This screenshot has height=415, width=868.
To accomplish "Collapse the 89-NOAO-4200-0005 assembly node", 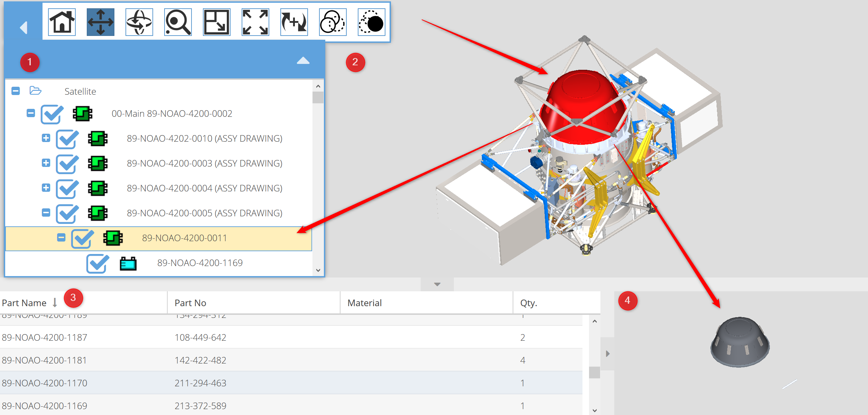I will 46,213.
